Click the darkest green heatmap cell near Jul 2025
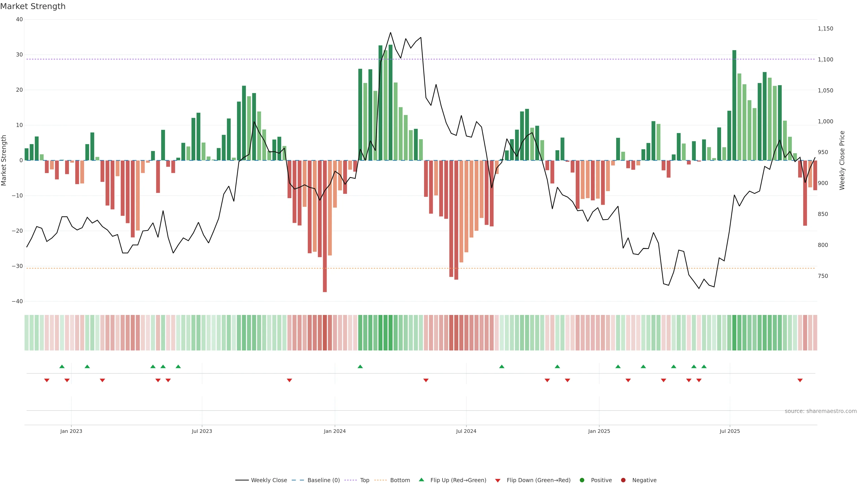This screenshot has height=488, width=868. [x=734, y=333]
